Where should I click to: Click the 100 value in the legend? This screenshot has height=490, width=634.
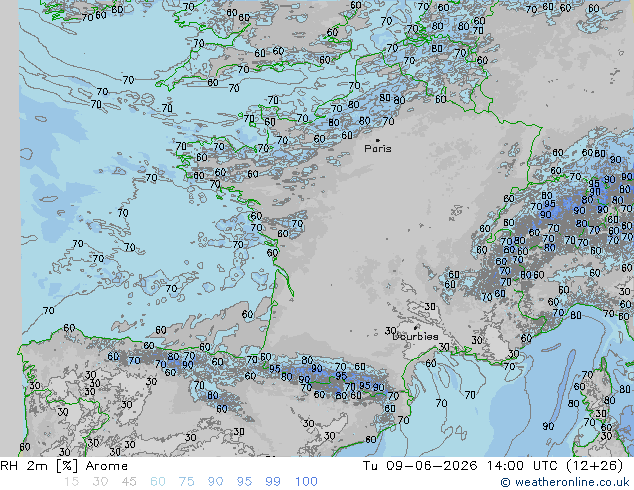pos(306,482)
